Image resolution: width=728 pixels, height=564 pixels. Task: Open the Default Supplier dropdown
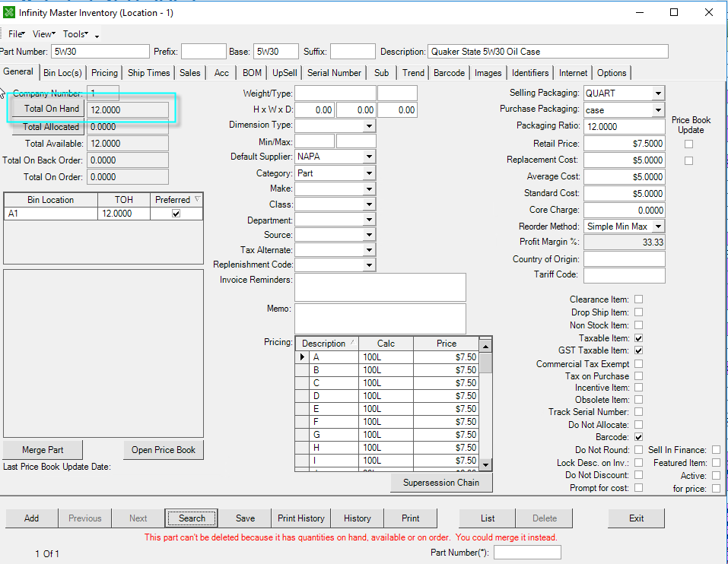click(x=369, y=157)
